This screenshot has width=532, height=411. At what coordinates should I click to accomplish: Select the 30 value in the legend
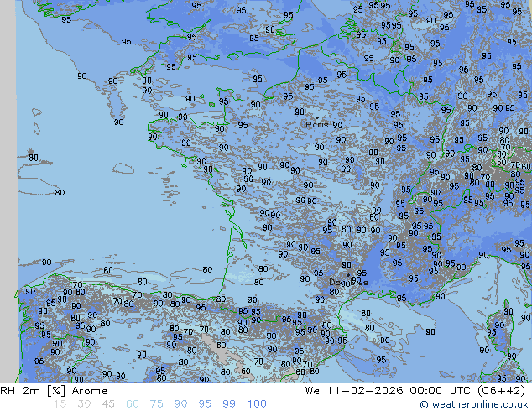click(x=84, y=403)
